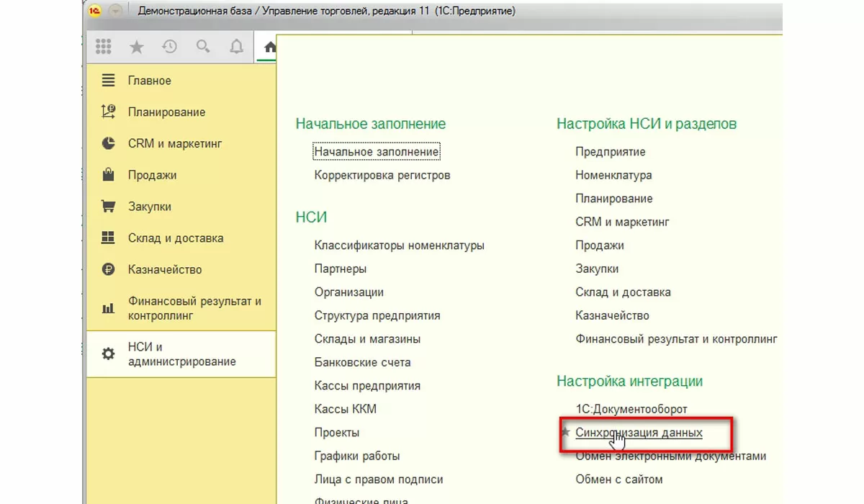Go to the Home page icon
This screenshot has height=504, width=864.
(x=270, y=48)
